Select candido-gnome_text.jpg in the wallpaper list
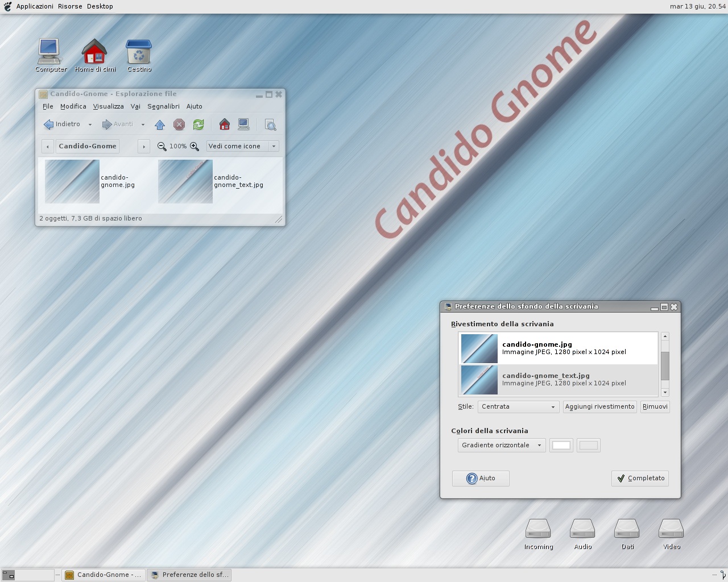The width and height of the screenshot is (728, 582). click(x=558, y=380)
